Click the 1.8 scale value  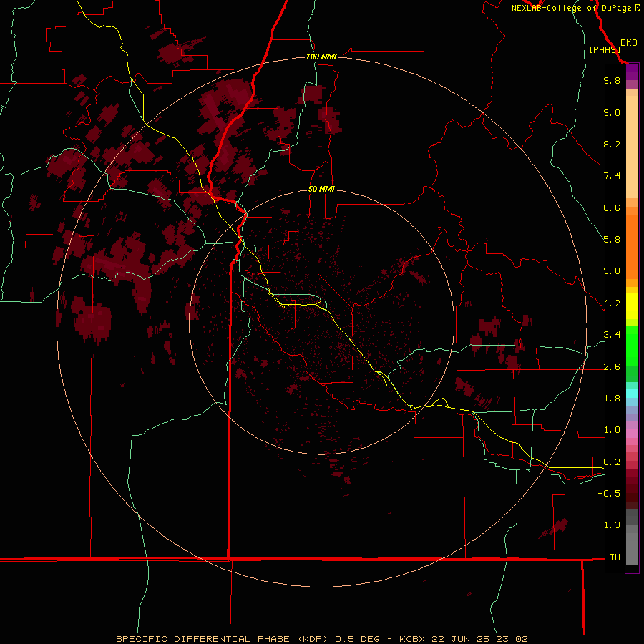coord(612,399)
